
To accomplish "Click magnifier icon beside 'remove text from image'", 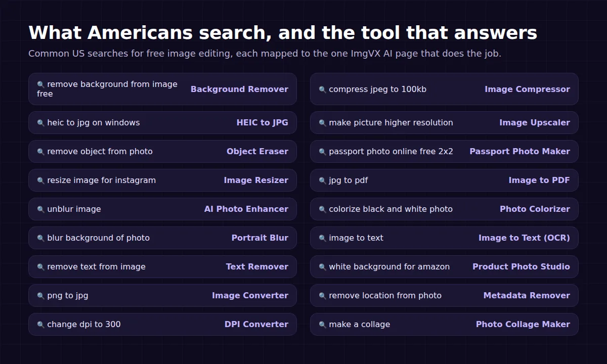I will [41, 267].
